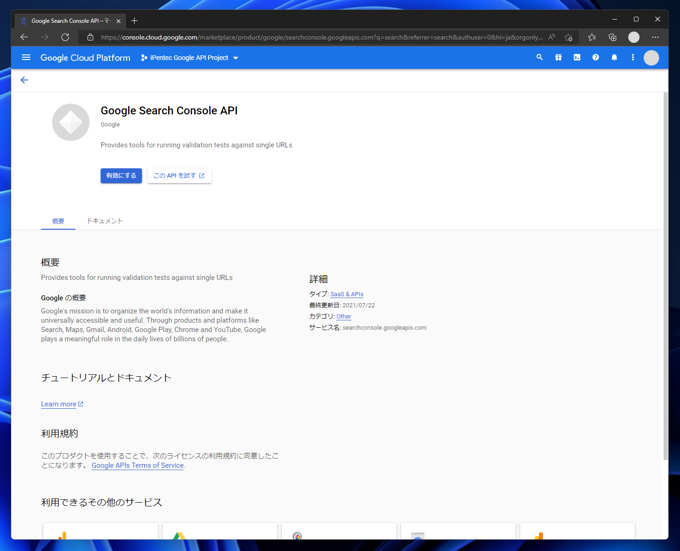This screenshot has width=680, height=551.
Task: Go back using the blue arrow below header
Action: [x=24, y=80]
